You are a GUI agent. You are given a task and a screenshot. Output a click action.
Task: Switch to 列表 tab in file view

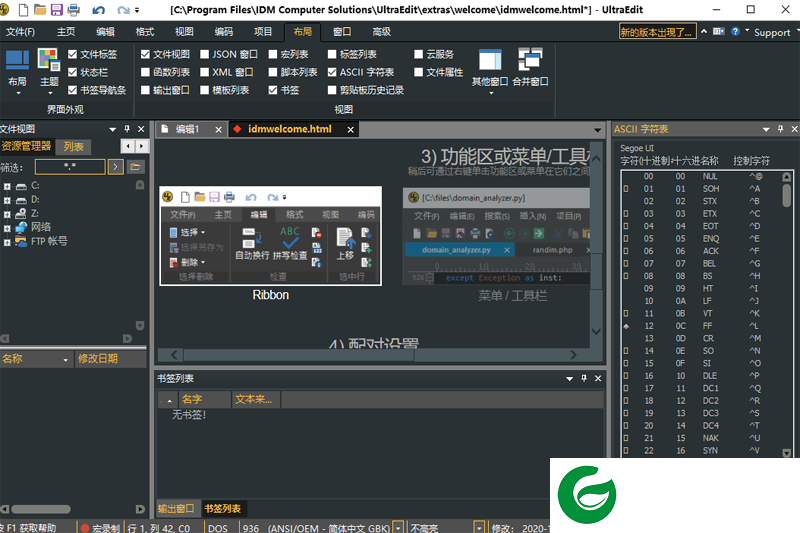[73, 147]
